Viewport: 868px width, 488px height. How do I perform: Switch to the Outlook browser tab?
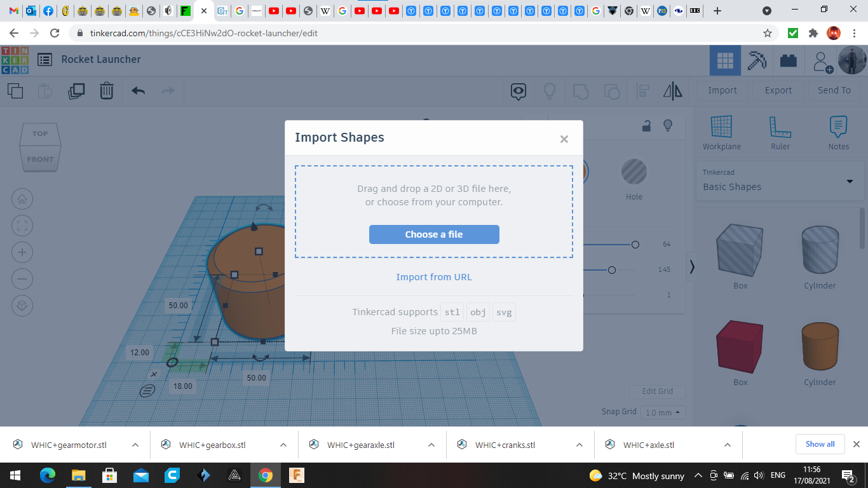31,11
